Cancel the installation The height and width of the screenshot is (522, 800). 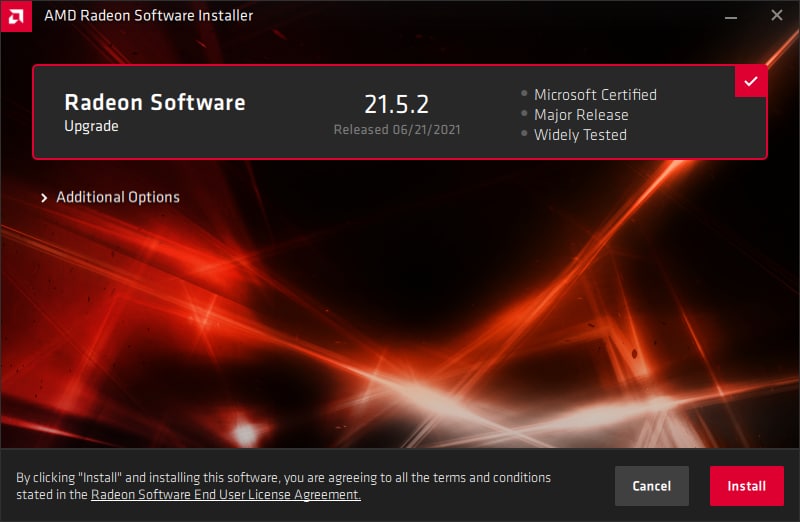[652, 486]
